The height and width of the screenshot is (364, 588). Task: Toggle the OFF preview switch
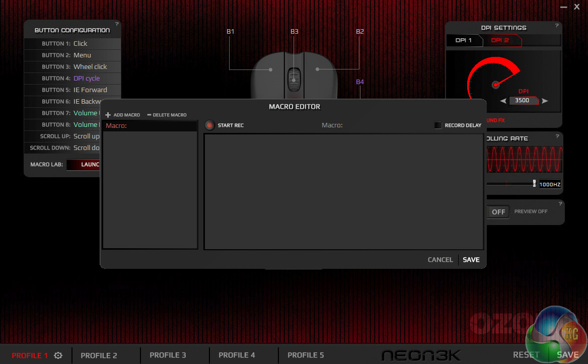[498, 212]
